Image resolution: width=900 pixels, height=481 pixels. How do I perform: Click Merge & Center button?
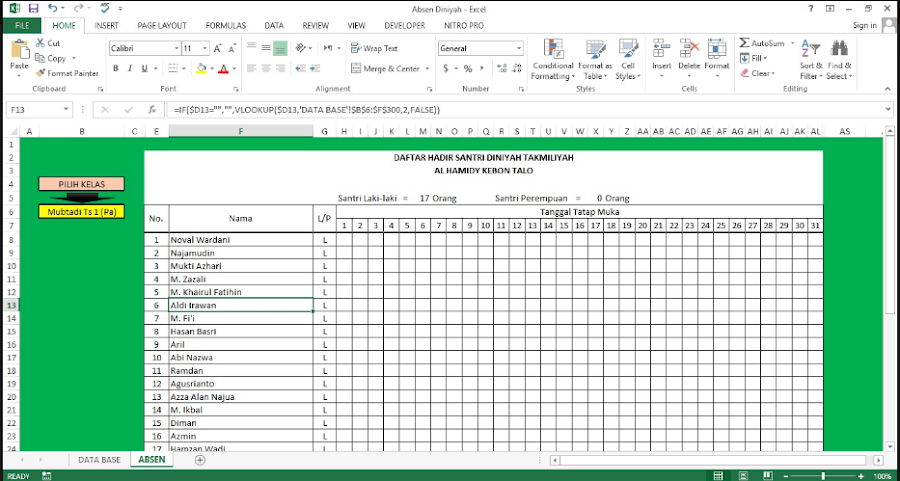(x=386, y=68)
